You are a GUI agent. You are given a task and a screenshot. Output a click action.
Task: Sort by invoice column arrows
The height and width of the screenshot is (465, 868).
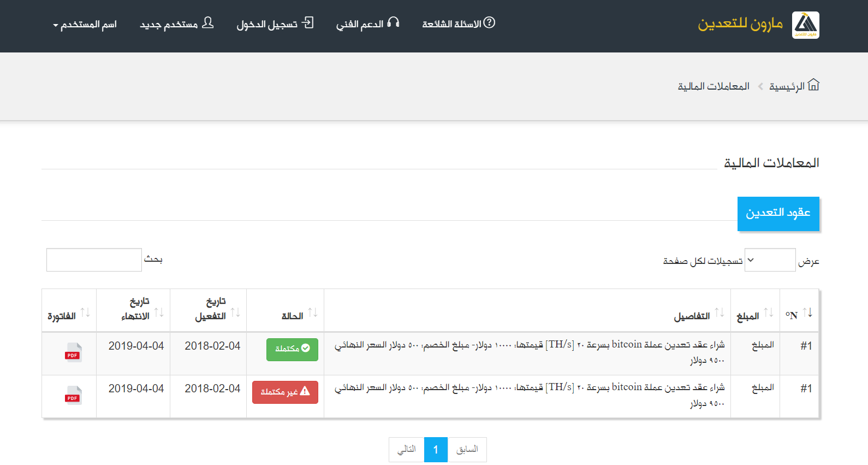coord(85,313)
